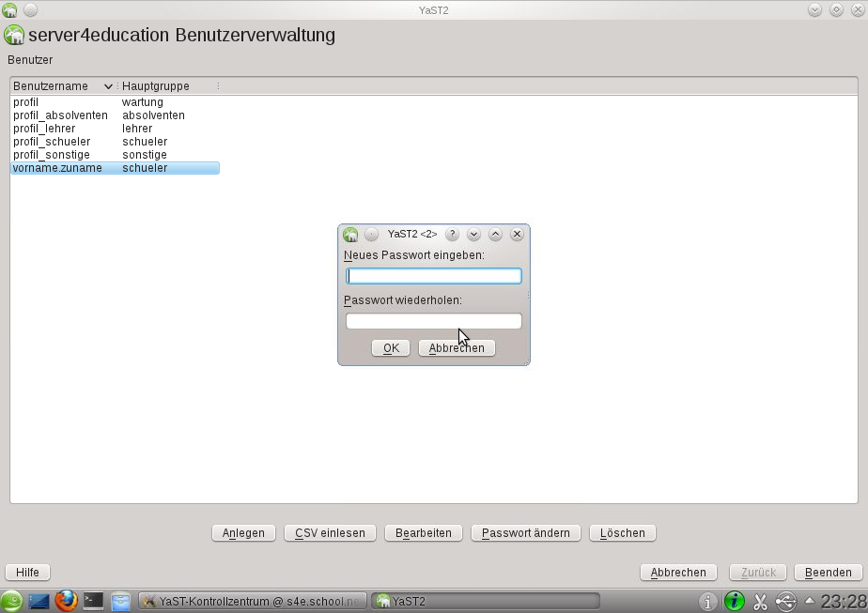The height and width of the screenshot is (613, 868).
Task: Click the small round pin button in YaST2 <2> dialog title
Action: tap(371, 235)
